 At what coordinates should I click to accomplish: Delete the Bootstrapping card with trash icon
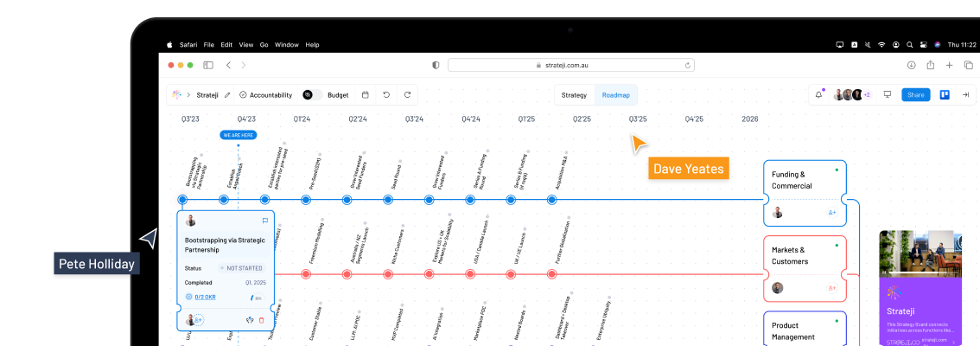[x=262, y=320]
